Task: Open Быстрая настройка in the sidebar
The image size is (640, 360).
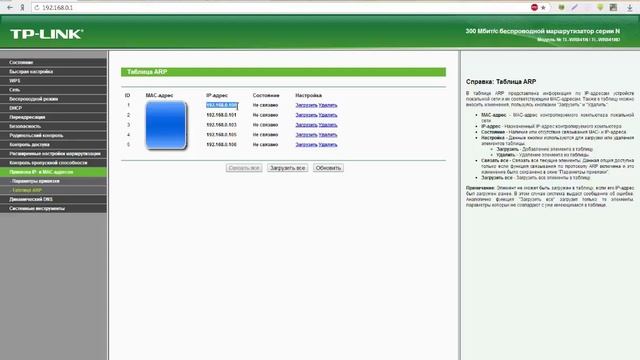Action: [53, 71]
